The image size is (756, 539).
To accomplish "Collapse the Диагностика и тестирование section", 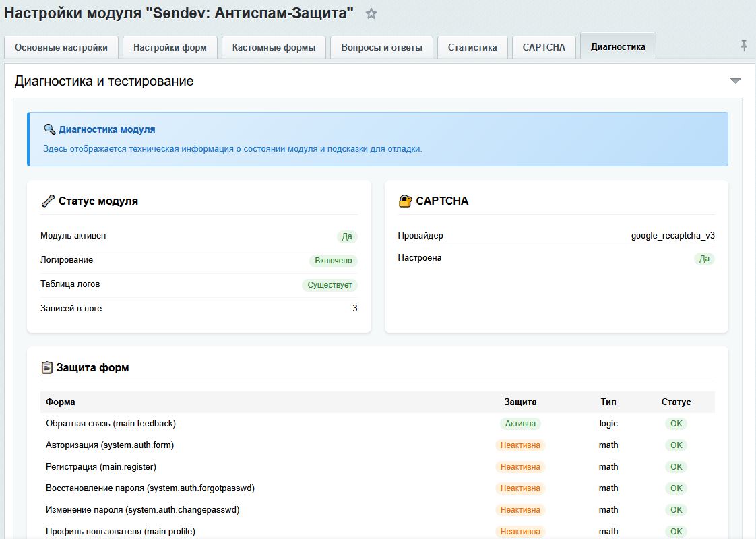I will (x=735, y=80).
